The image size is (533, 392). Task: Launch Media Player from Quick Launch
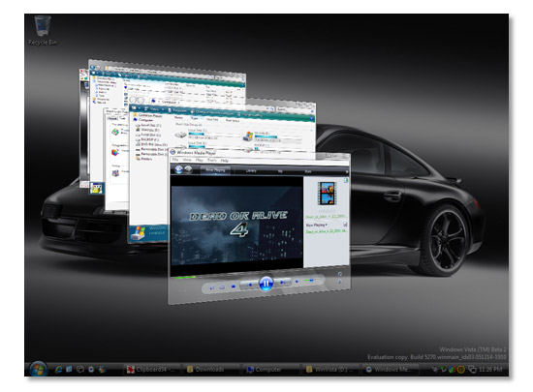(91, 370)
